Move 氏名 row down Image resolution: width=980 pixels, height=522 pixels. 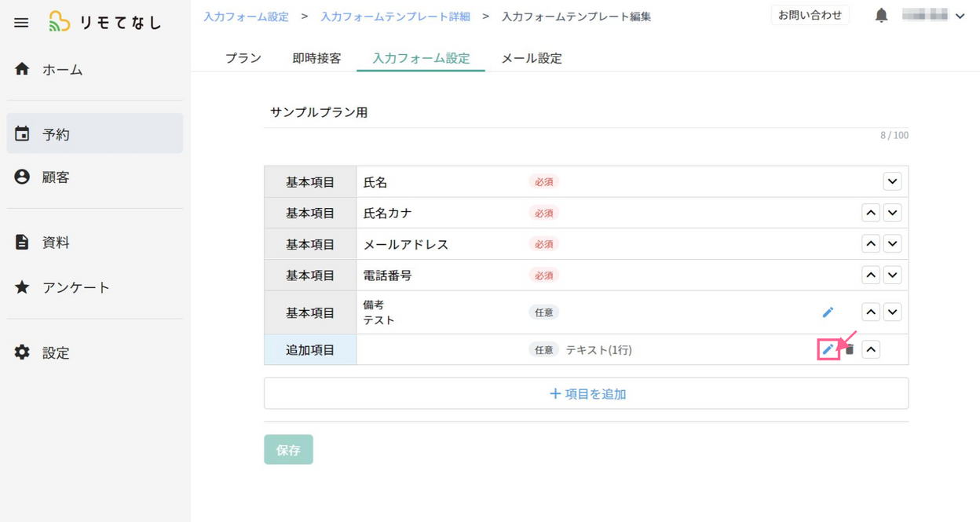[x=892, y=182]
